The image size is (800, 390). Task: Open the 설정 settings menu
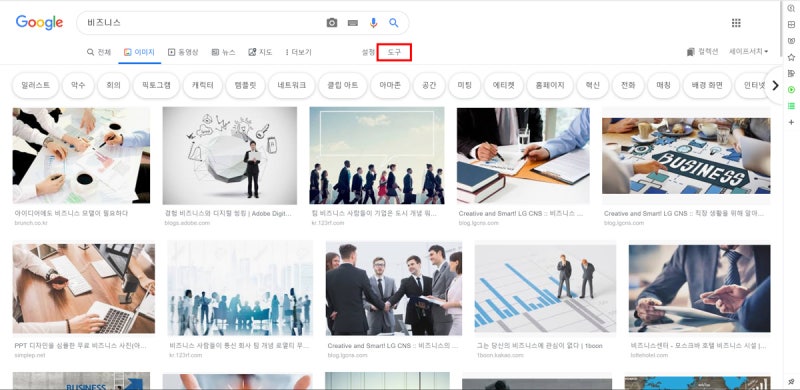coord(368,52)
